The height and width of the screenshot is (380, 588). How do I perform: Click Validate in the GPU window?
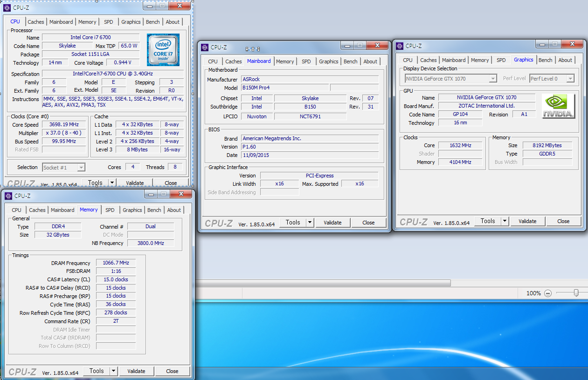click(x=527, y=221)
